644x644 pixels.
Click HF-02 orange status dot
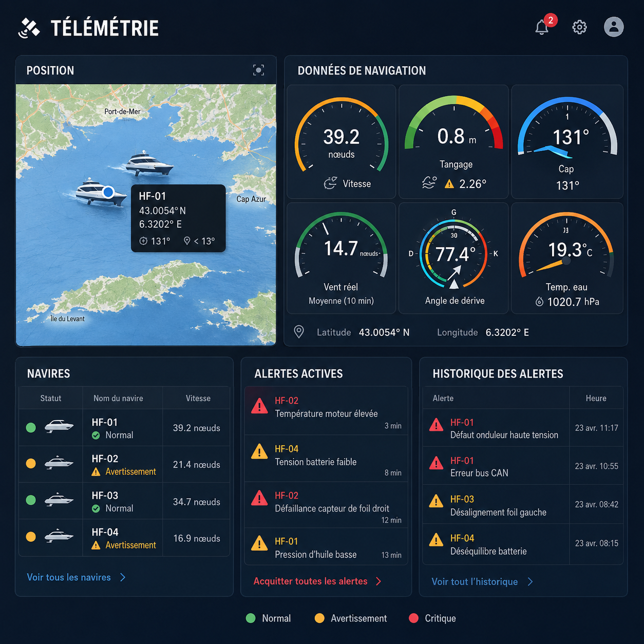(31, 463)
